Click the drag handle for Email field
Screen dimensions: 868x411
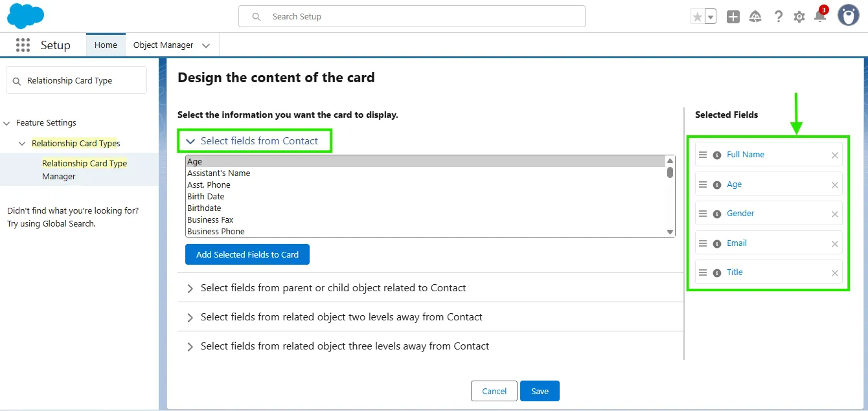pyautogui.click(x=703, y=243)
